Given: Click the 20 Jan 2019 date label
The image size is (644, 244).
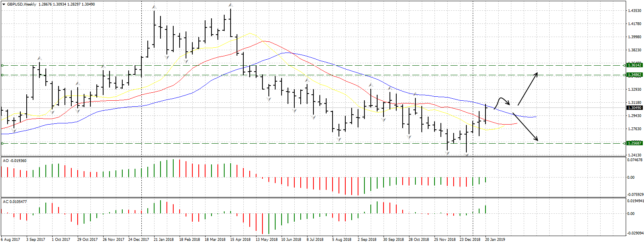Looking at the screenshot, I should [495, 240].
